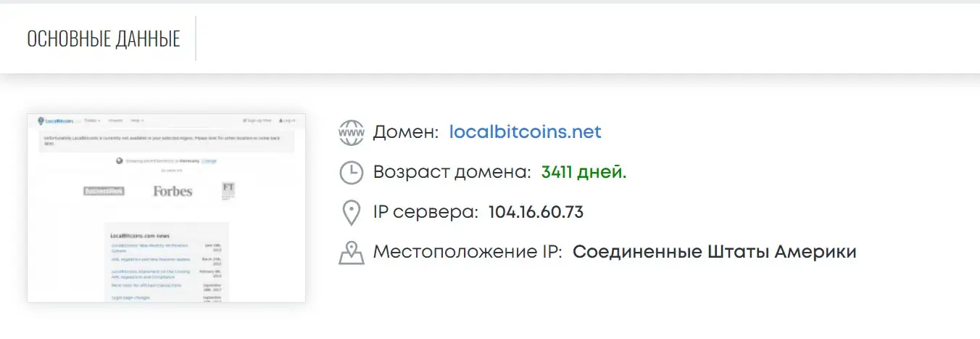Image resolution: width=980 pixels, height=339 pixels.
Task: Click Sign up free in the preview header
Action: (x=257, y=121)
